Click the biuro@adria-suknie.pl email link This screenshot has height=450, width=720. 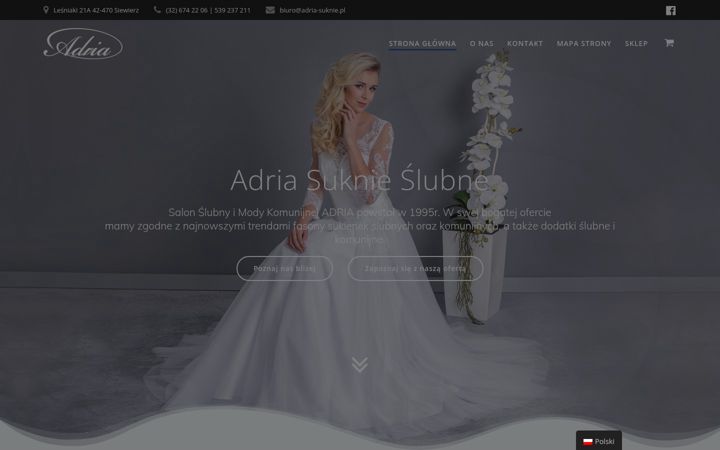pyautogui.click(x=312, y=10)
